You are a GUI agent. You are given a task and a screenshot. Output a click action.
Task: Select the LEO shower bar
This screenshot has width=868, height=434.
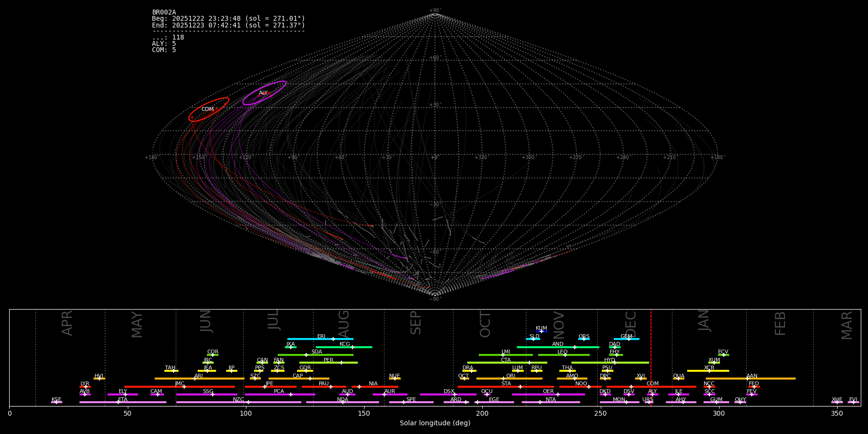pyautogui.click(x=564, y=355)
